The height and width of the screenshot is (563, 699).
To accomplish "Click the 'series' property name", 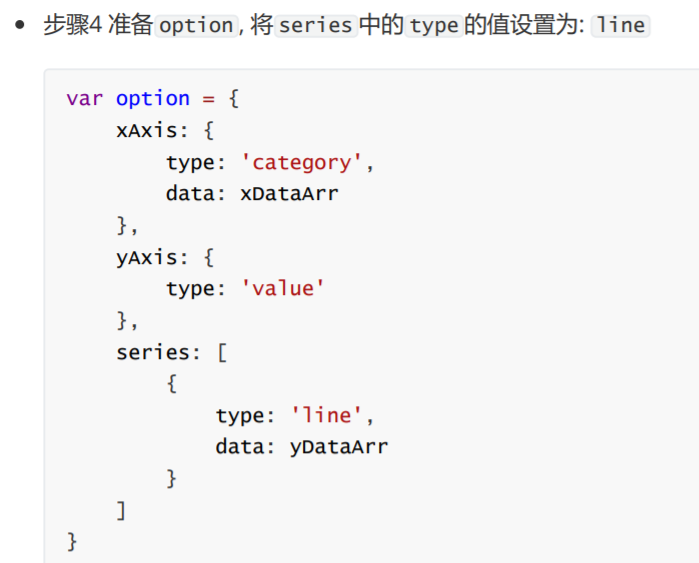I will pyautogui.click(x=153, y=353).
